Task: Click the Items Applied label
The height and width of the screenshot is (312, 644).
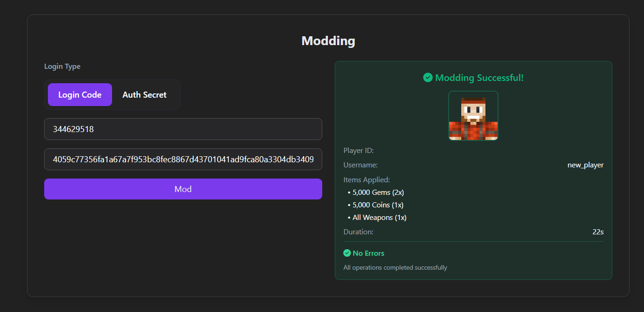Action: point(366,179)
